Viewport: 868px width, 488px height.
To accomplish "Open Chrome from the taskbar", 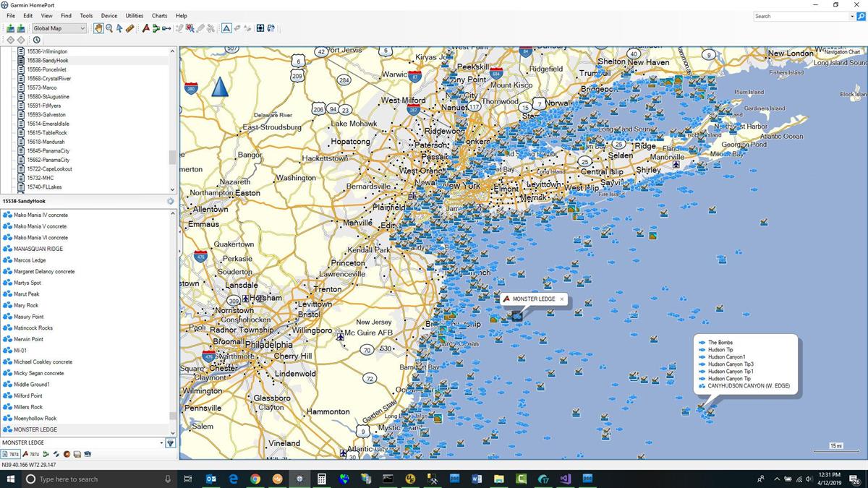I will pos(255,479).
